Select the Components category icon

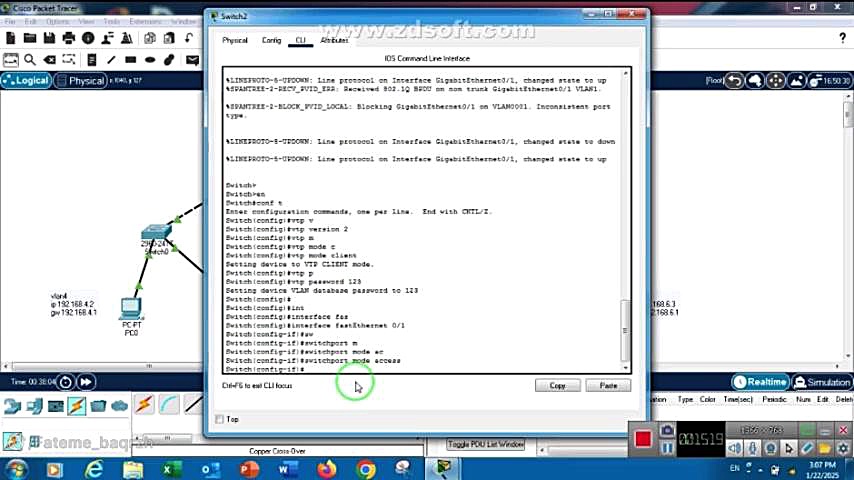tap(56, 406)
